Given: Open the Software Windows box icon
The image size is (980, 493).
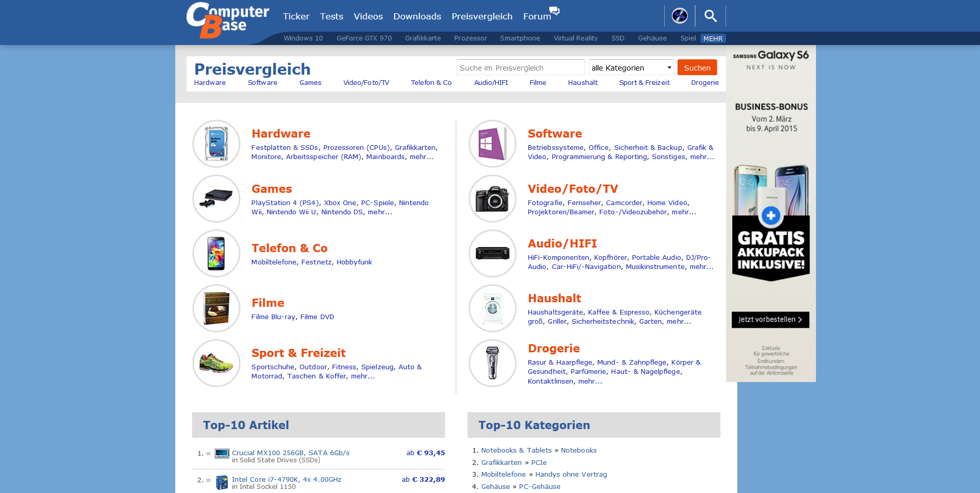Looking at the screenshot, I should pyautogui.click(x=493, y=144).
